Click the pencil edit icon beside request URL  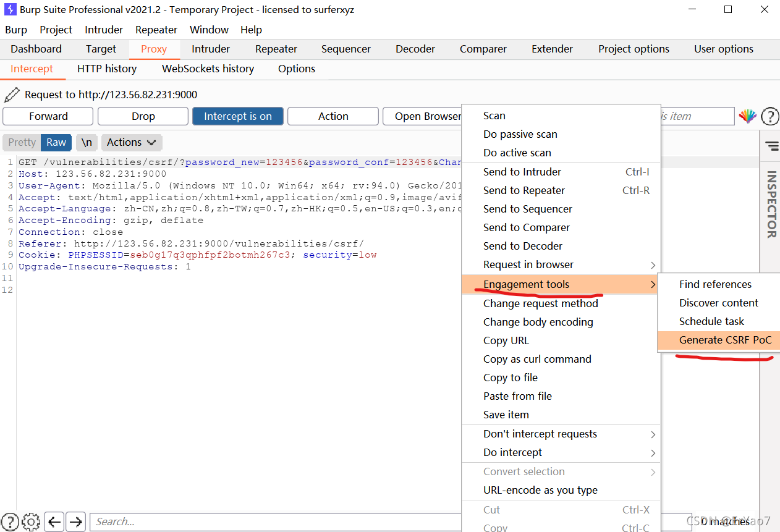pyautogui.click(x=12, y=95)
